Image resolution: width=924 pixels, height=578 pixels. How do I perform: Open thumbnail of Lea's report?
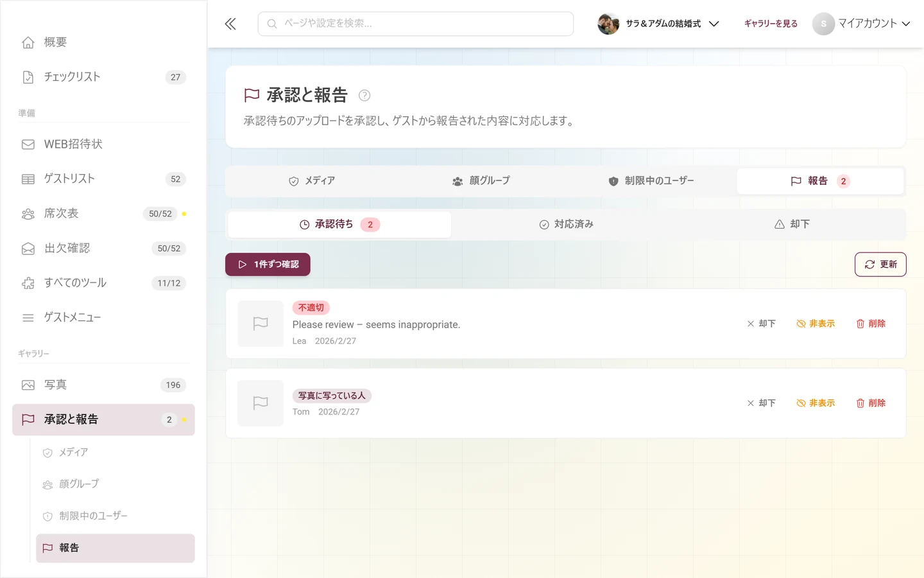click(x=261, y=324)
